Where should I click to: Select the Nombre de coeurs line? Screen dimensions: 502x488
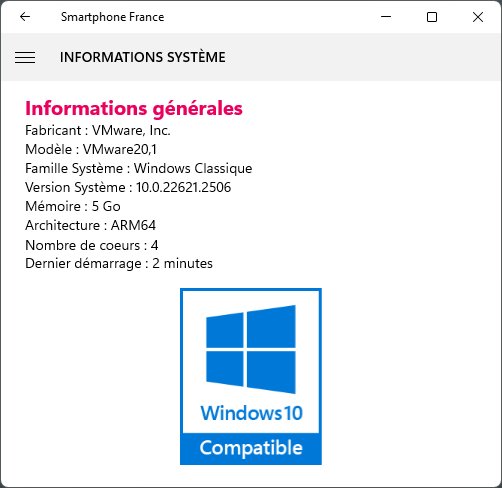click(92, 245)
